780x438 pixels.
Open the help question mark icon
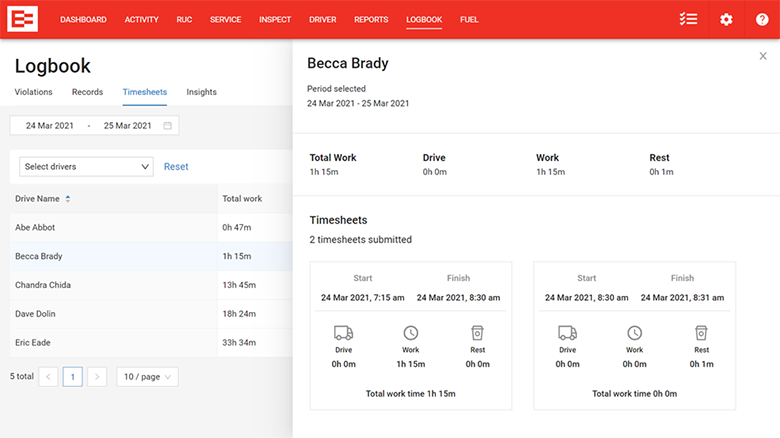(x=762, y=19)
